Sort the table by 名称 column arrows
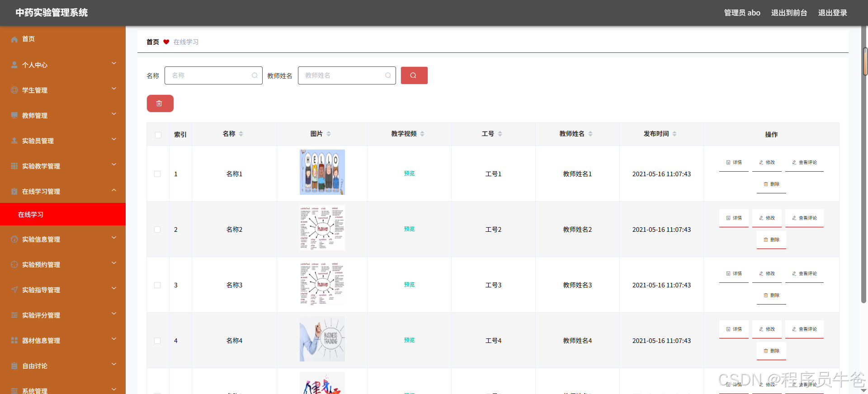 (x=241, y=134)
